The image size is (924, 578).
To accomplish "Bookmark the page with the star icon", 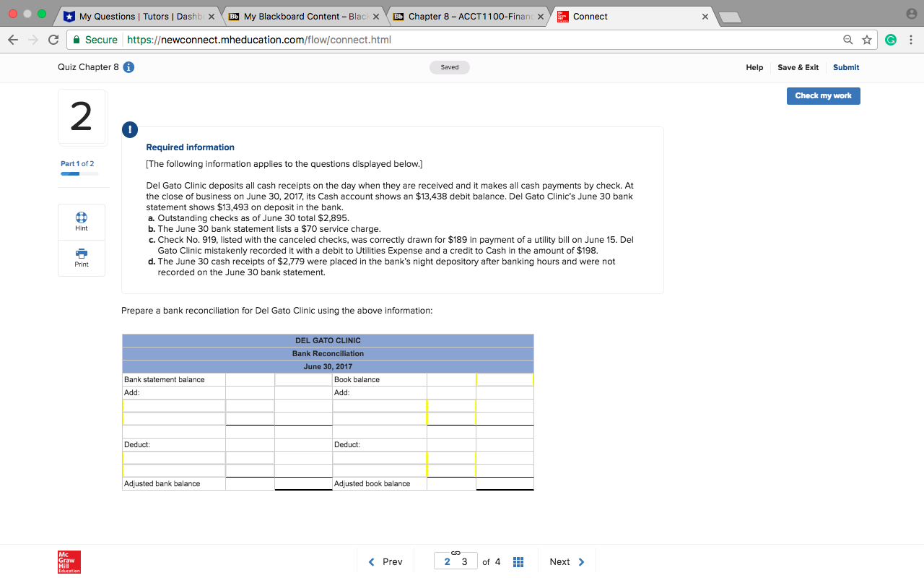I will coord(867,40).
